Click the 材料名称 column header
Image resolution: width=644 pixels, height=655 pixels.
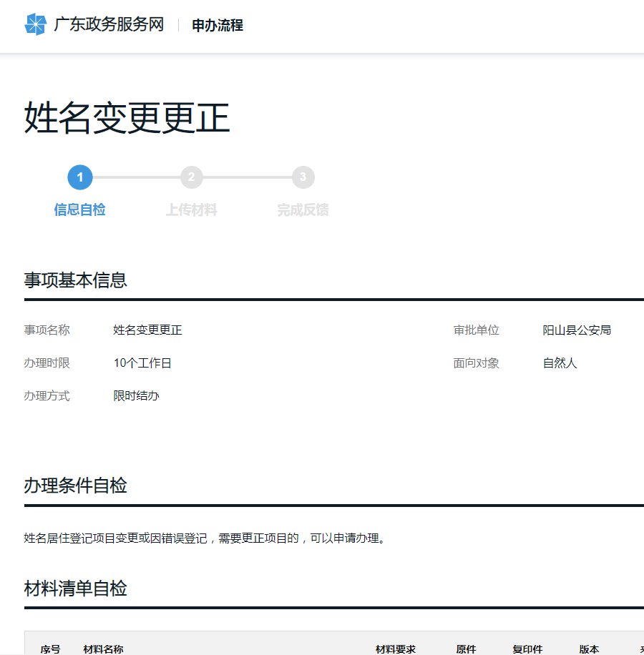pos(103,649)
